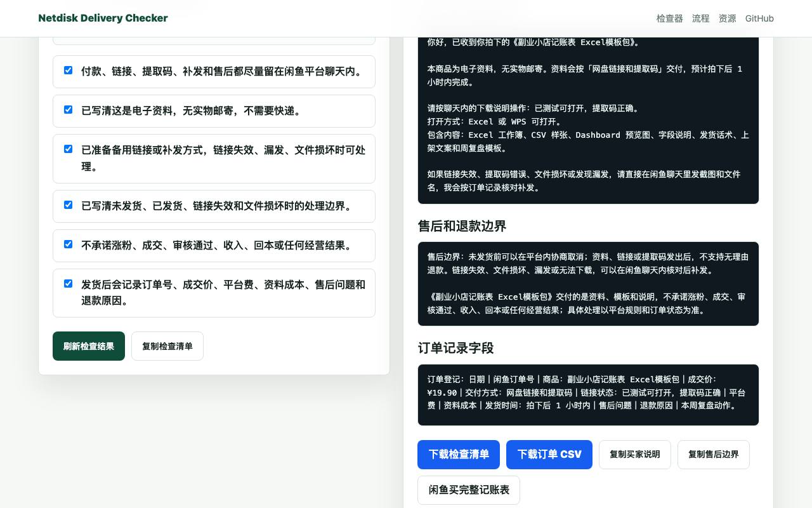
Task: Click the paragraph starting 售后边界: 未发货前
Action: click(x=588, y=264)
